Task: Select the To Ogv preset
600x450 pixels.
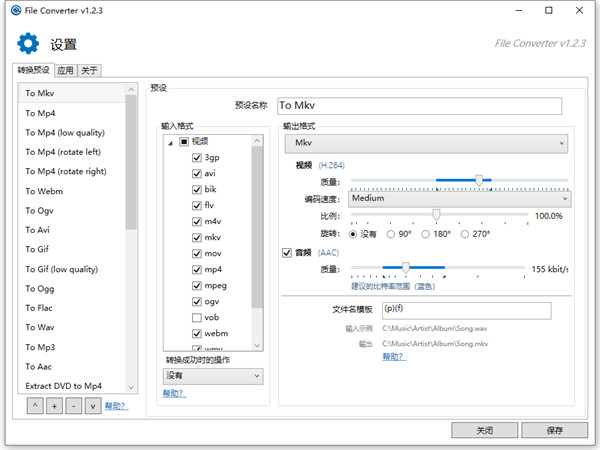Action: pyautogui.click(x=72, y=211)
